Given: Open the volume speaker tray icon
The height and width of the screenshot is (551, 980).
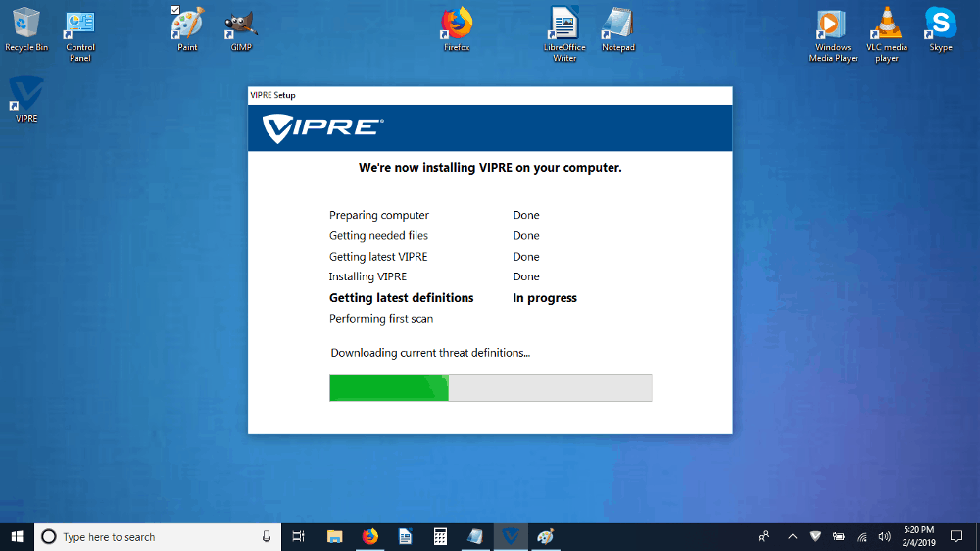Looking at the screenshot, I should point(884,536).
